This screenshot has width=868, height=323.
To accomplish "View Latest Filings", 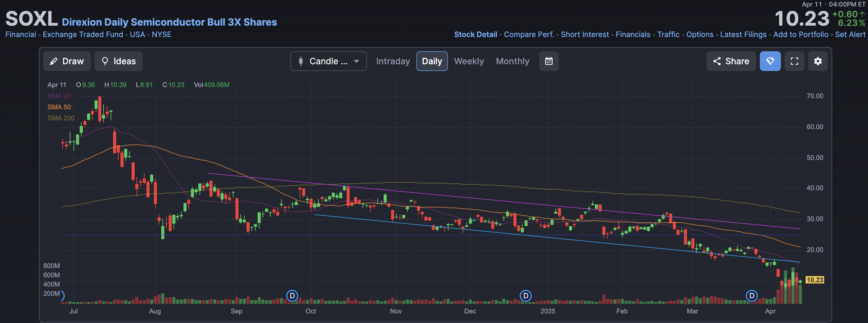I will coord(743,34).
